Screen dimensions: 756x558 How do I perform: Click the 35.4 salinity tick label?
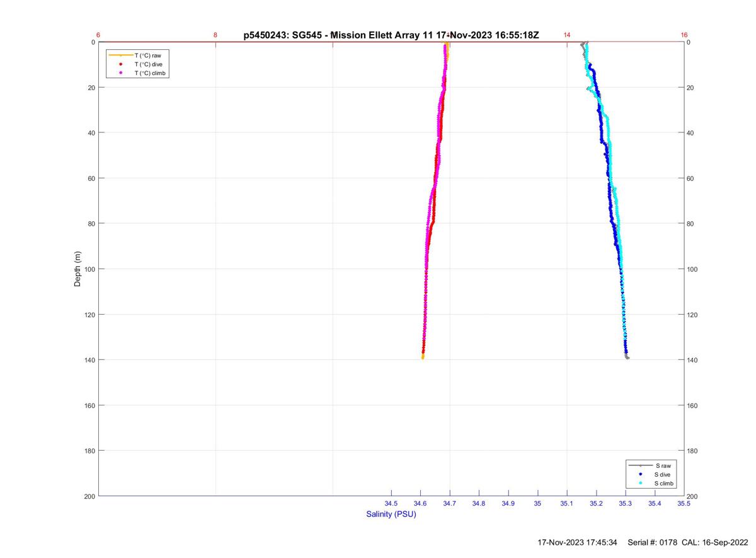point(655,503)
